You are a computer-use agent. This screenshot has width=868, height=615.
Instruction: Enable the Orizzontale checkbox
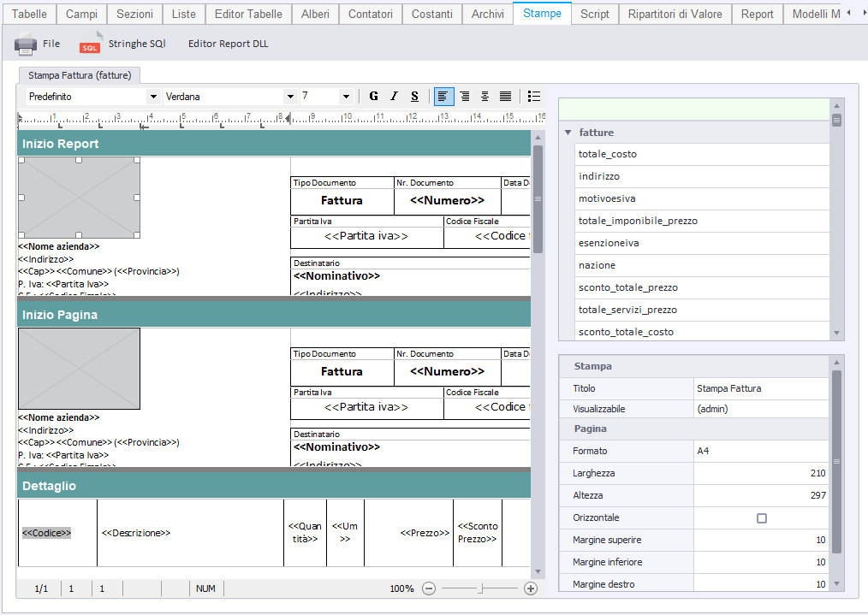pyautogui.click(x=762, y=518)
